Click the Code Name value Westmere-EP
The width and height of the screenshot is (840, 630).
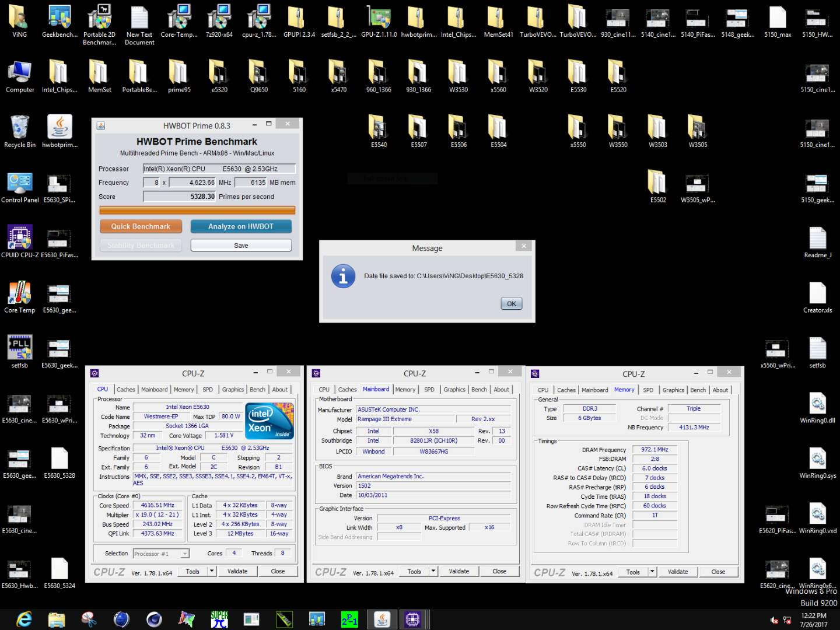click(161, 417)
